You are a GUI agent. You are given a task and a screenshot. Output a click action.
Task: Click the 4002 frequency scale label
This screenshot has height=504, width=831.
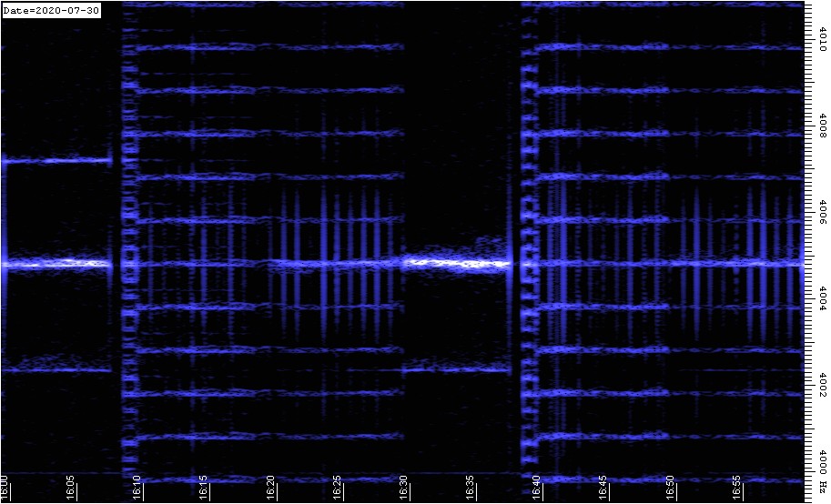823,386
